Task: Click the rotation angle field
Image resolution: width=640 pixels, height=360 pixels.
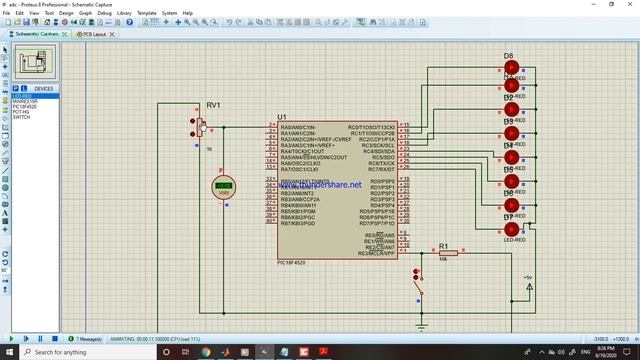Action: click(5, 271)
